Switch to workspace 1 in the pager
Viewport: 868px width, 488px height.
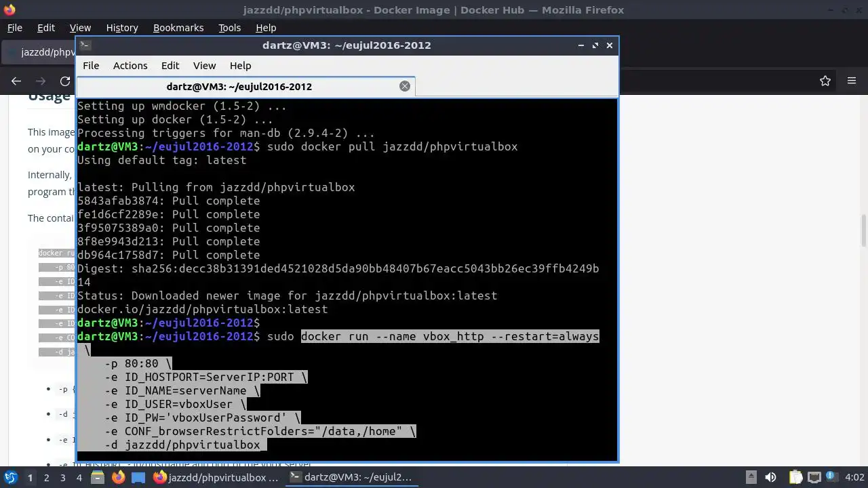[30, 477]
